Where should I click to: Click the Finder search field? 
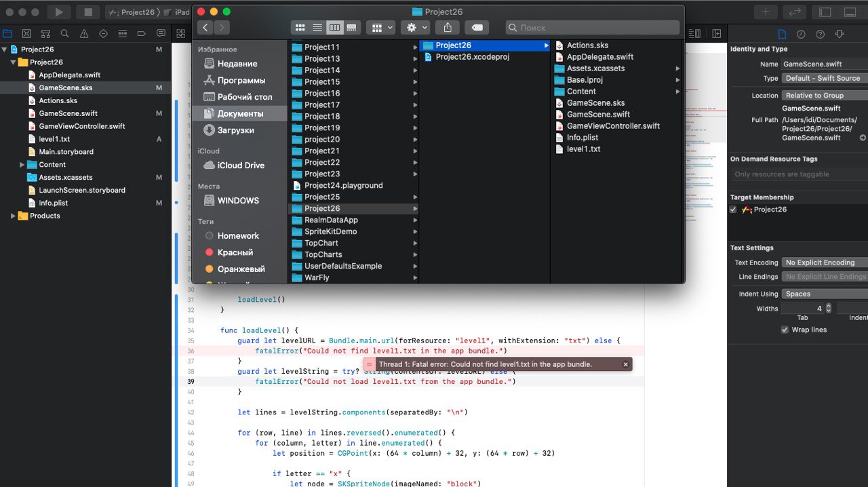(593, 27)
